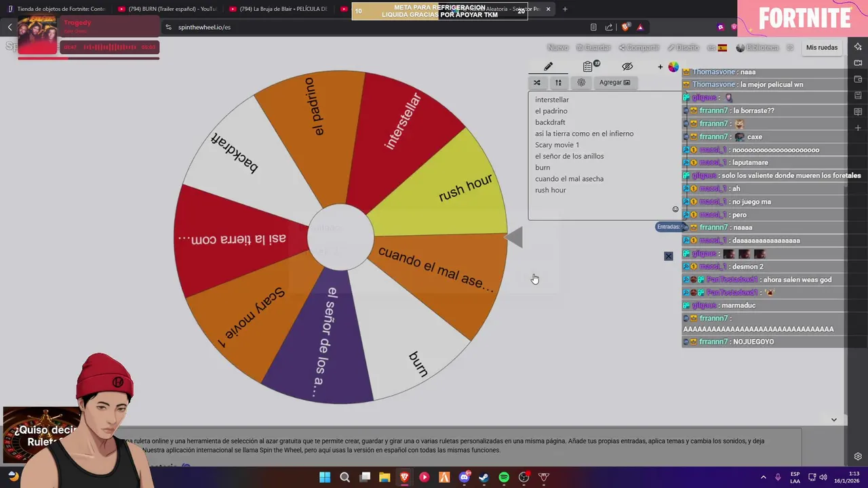Click the microphone tray icon
Image resolution: width=868 pixels, height=488 pixels.
coord(778,477)
